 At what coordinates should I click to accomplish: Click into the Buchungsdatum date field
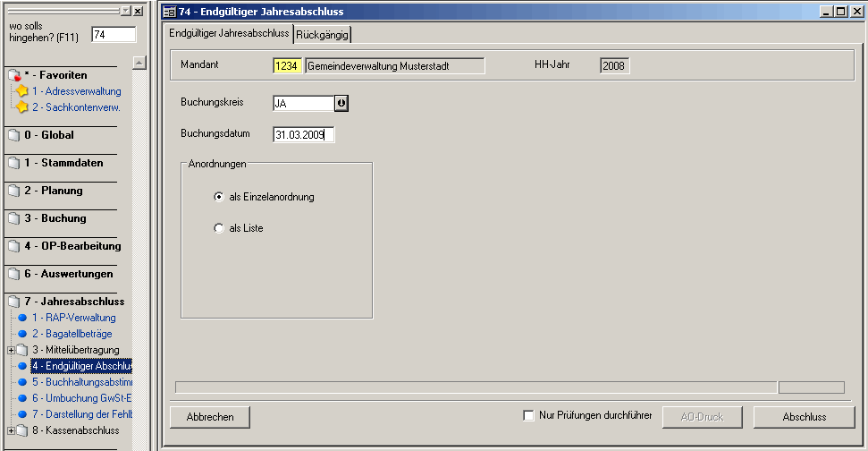pyautogui.click(x=304, y=135)
